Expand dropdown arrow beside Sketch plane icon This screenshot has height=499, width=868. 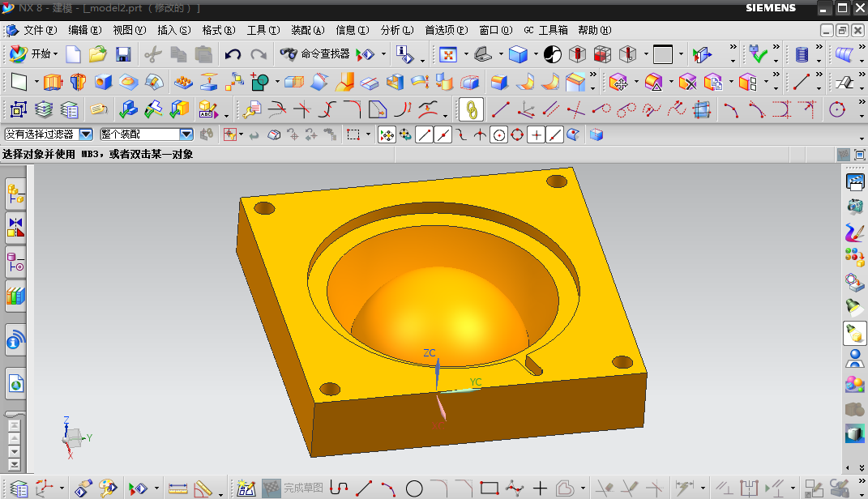[x=36, y=83]
